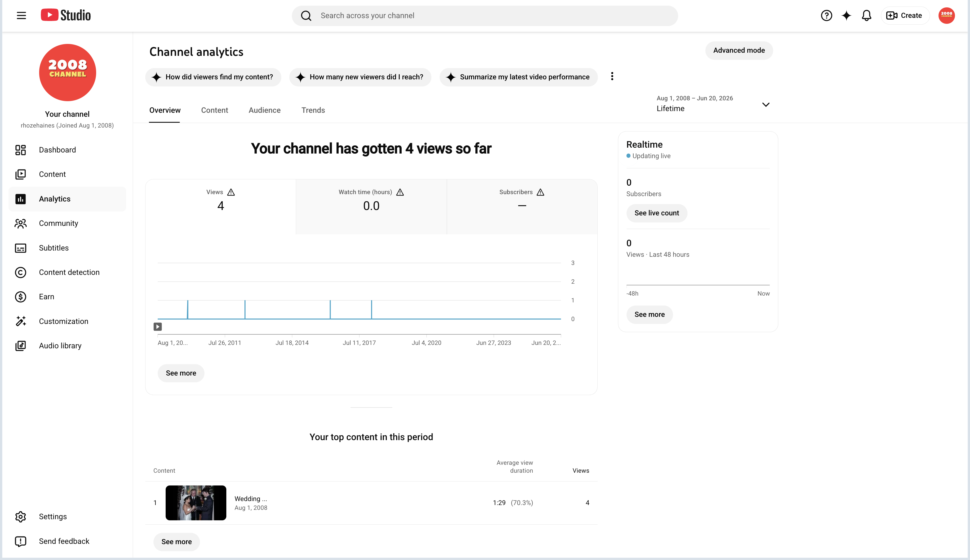
Task: Open the Wedding video thumbnail
Action: pyautogui.click(x=195, y=503)
